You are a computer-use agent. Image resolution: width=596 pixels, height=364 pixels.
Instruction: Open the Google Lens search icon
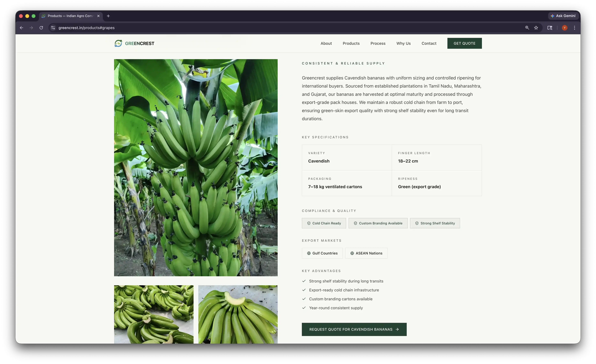pos(550,28)
